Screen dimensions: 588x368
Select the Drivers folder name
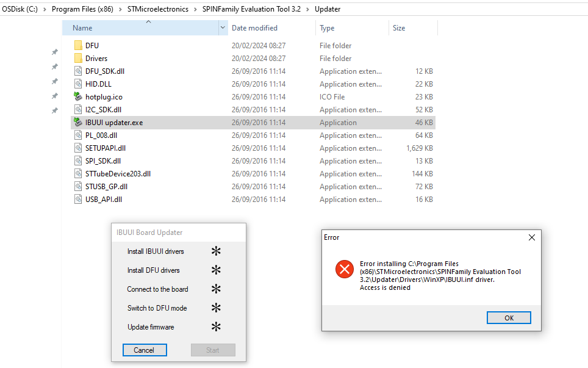coord(96,58)
